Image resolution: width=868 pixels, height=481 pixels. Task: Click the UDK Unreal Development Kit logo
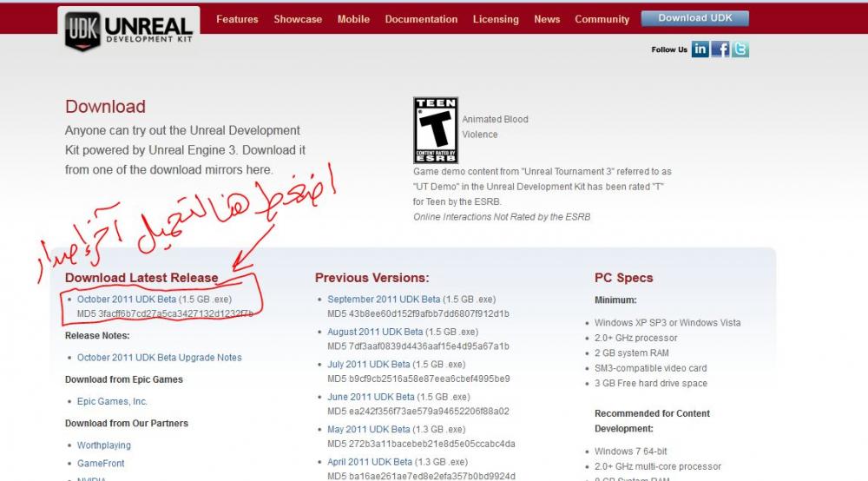128,31
